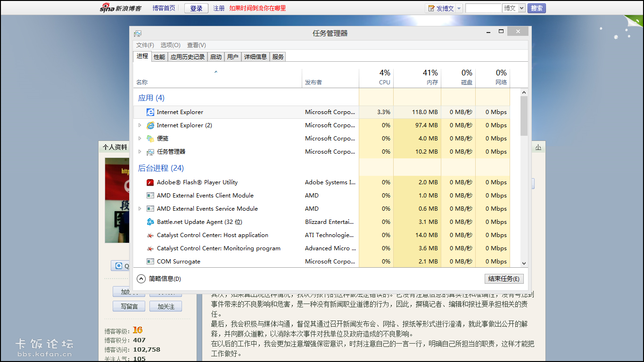Sort by the 磁盘 column header

(x=458, y=78)
